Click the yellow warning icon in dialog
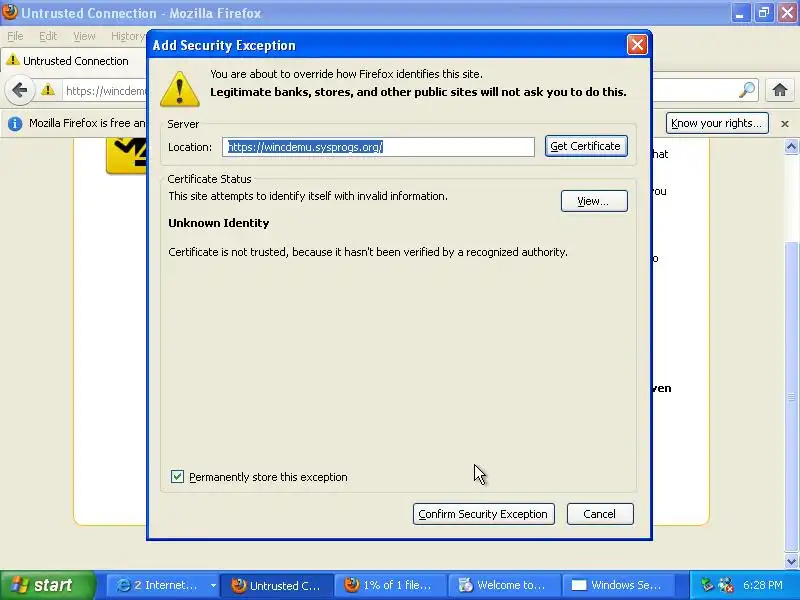The width and height of the screenshot is (800, 600). point(180,89)
